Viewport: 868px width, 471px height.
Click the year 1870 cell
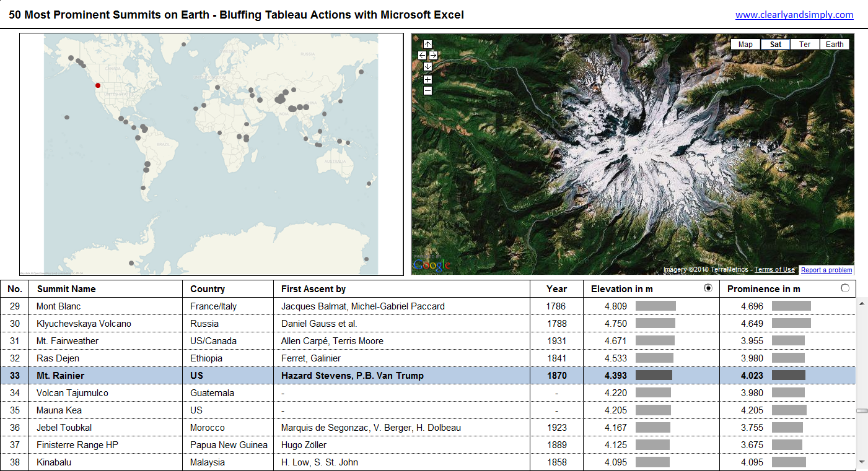coord(556,376)
